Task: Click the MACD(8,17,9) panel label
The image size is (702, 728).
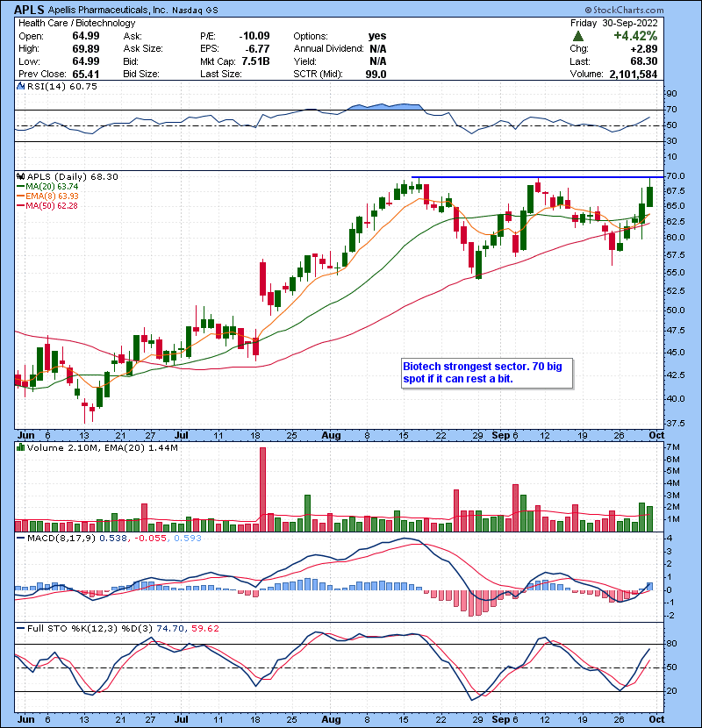Action: pos(61,538)
